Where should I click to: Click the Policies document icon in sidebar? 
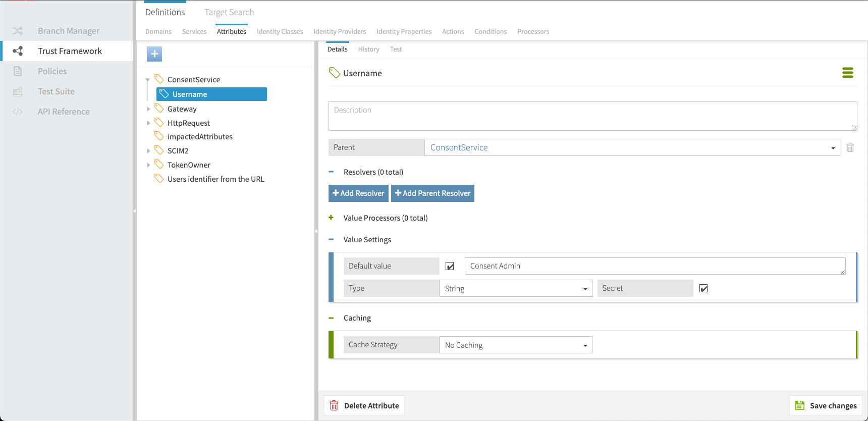click(18, 71)
